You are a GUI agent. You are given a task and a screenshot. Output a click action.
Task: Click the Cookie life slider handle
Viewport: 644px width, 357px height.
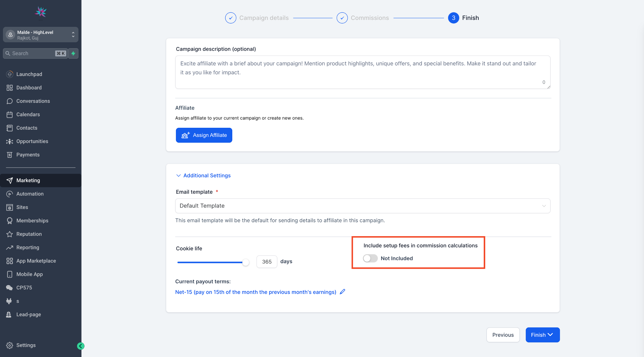[x=246, y=262]
